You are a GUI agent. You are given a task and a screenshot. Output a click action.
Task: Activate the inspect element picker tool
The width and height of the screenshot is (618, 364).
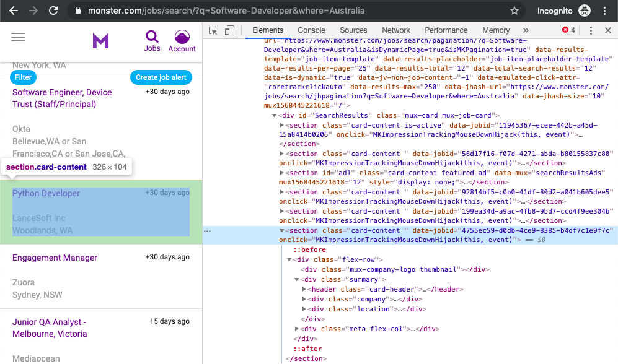point(213,30)
